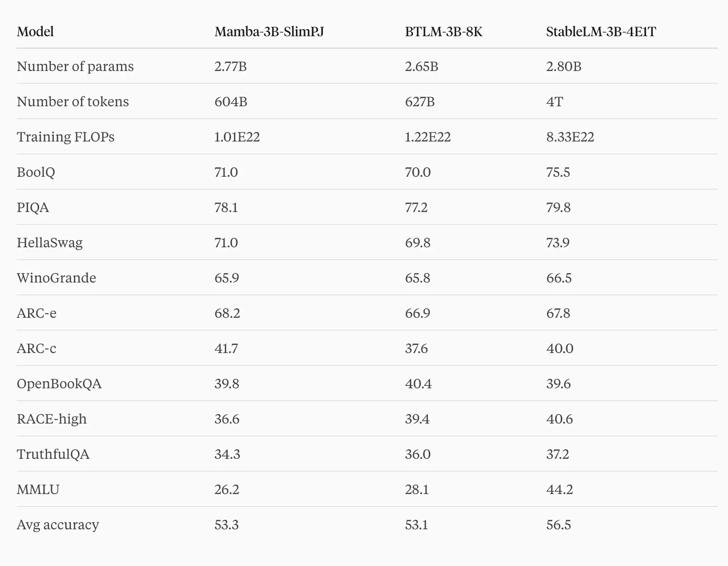This screenshot has width=728, height=566.
Task: Select the Number of tokens row label
Action: coord(73,102)
